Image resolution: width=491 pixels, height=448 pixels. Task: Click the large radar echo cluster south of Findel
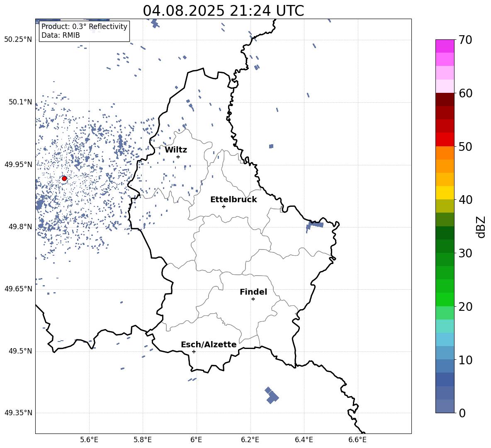(x=272, y=396)
